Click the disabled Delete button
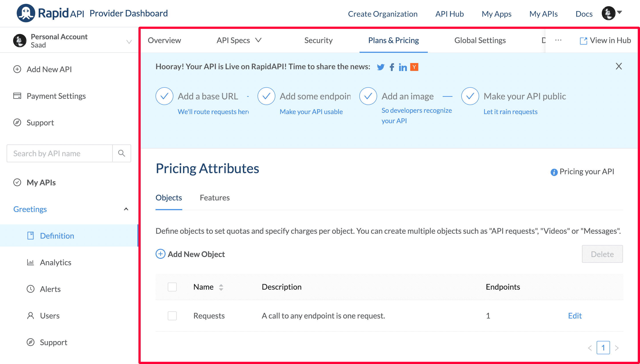Image resolution: width=640 pixels, height=364 pixels. tap(602, 254)
